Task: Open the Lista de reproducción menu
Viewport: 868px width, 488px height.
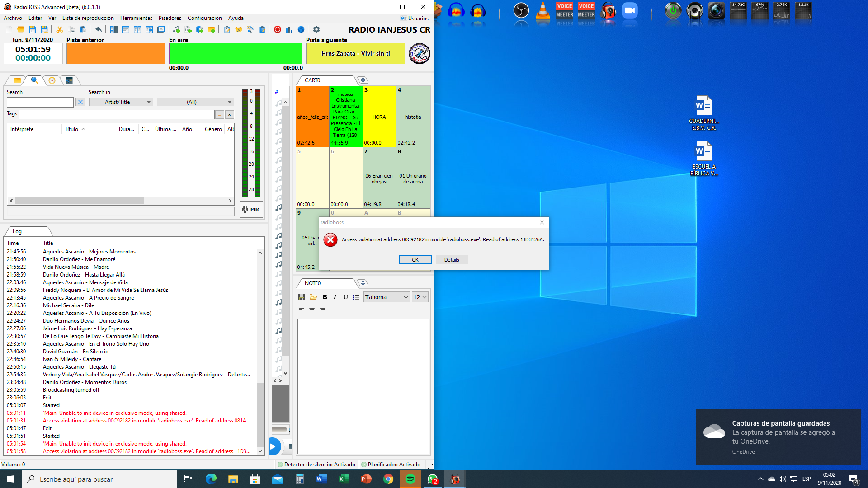Action: point(88,18)
